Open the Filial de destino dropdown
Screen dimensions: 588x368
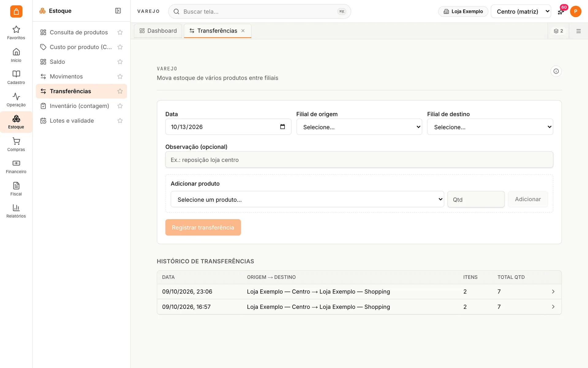pyautogui.click(x=490, y=127)
